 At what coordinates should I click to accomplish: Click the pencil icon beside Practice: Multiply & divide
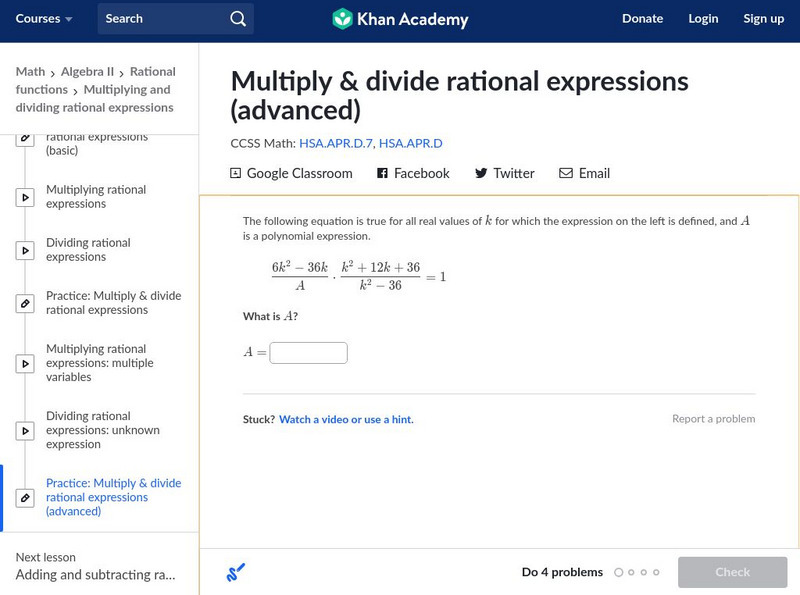pos(25,302)
